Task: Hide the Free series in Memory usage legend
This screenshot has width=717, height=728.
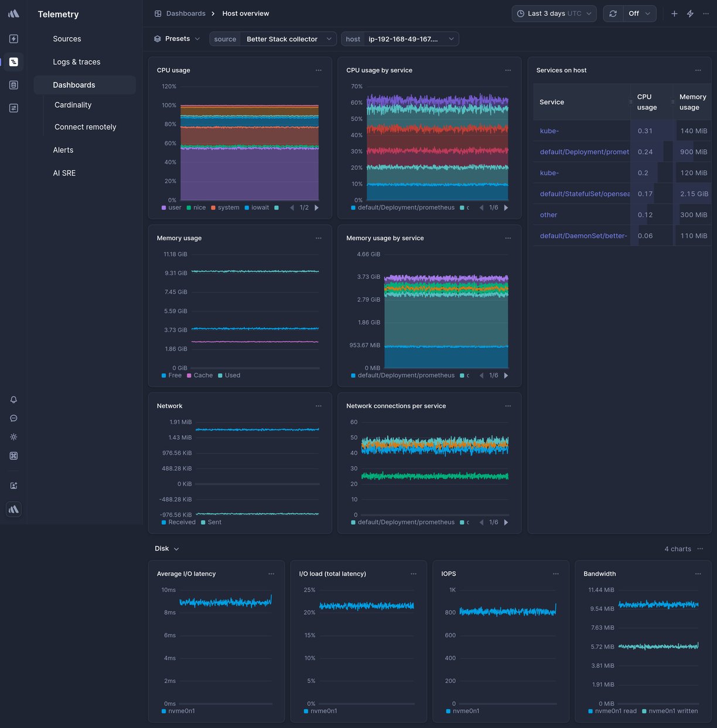Action: coord(172,375)
